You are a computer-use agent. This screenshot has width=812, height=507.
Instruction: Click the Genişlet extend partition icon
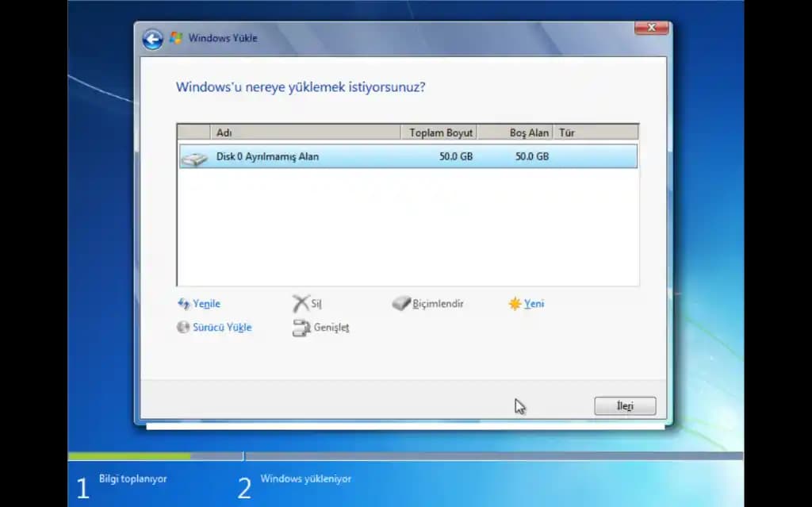pyautogui.click(x=303, y=327)
